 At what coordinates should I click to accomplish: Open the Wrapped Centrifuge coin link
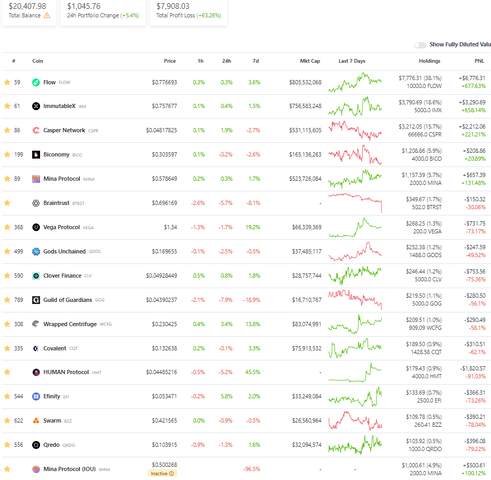(x=70, y=324)
